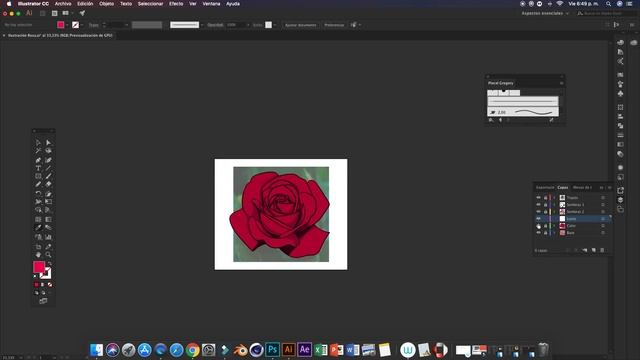Screen dimensions: 640x360
Task: Toggle the lock on Sombras 1 layer
Action: click(545, 204)
